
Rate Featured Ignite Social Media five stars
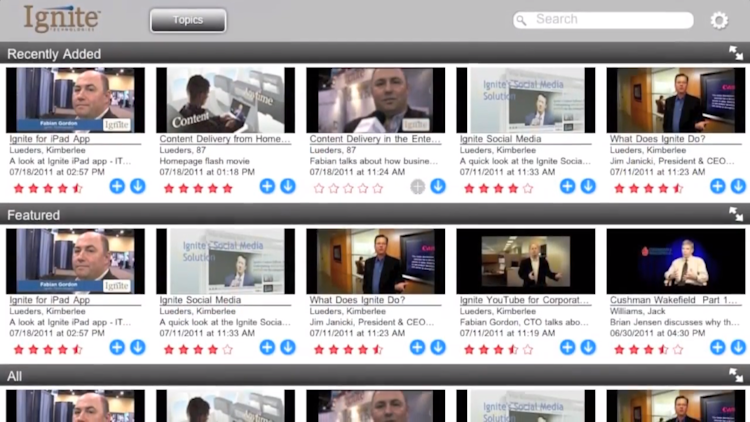point(228,350)
